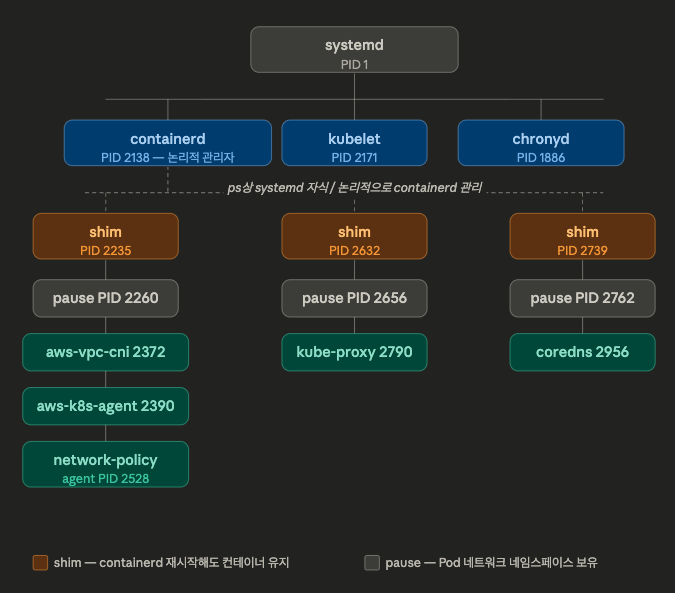Select the systemd PID 1 node
The height and width of the screenshot is (593, 675).
[354, 49]
